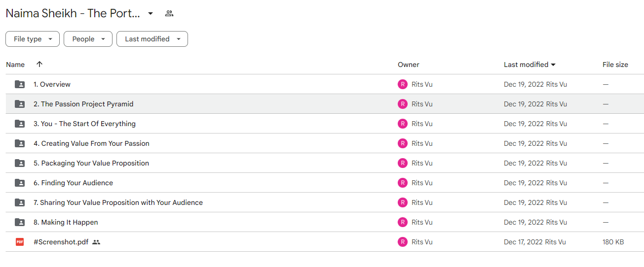Click the PDF icon of #Screenshot.pdf

click(20, 242)
